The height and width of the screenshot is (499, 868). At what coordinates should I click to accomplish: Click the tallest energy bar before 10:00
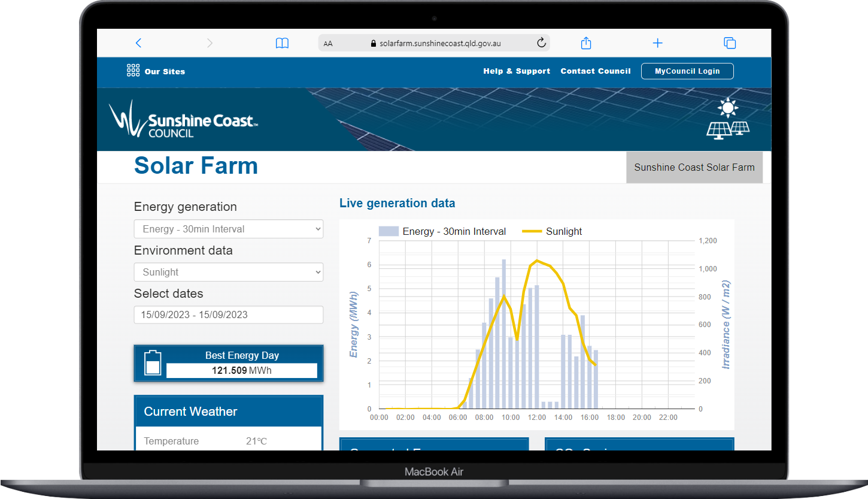tap(504, 334)
